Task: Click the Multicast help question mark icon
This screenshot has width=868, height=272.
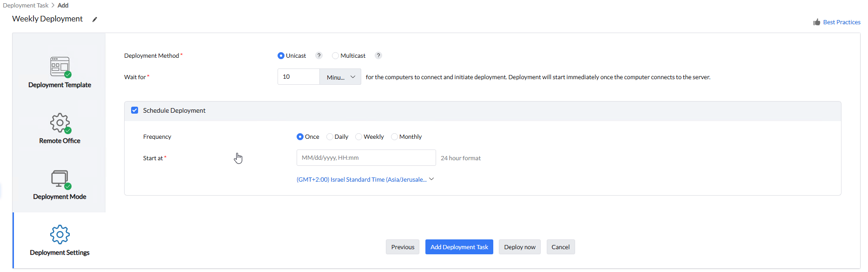Action: point(378,55)
